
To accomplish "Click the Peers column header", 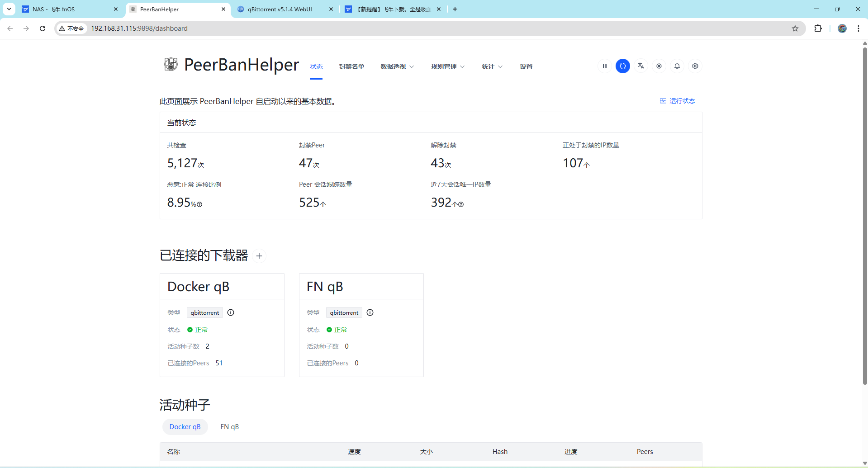I will coord(645,452).
